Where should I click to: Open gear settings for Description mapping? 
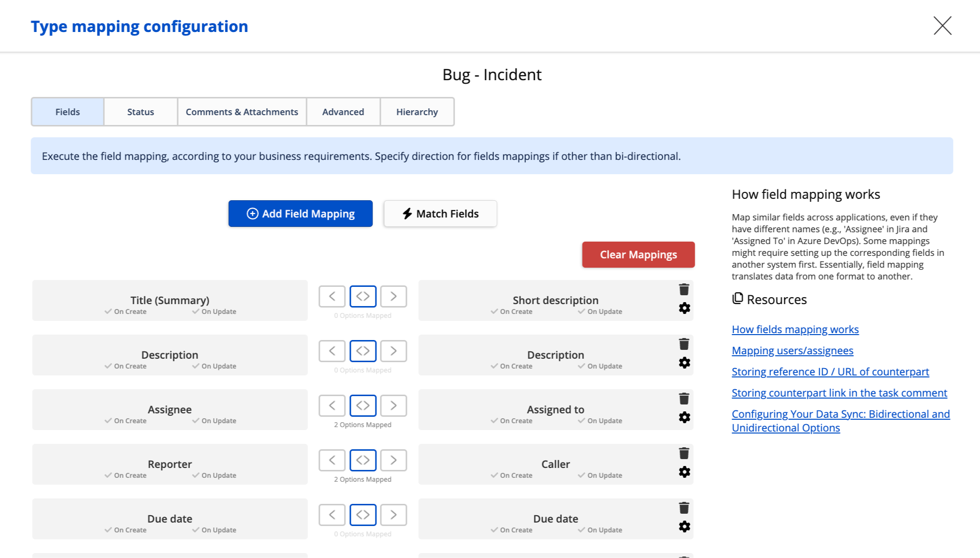(684, 363)
